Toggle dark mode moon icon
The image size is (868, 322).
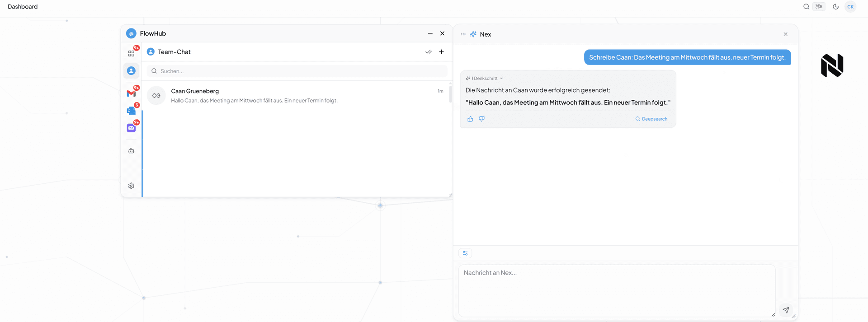[x=835, y=7]
